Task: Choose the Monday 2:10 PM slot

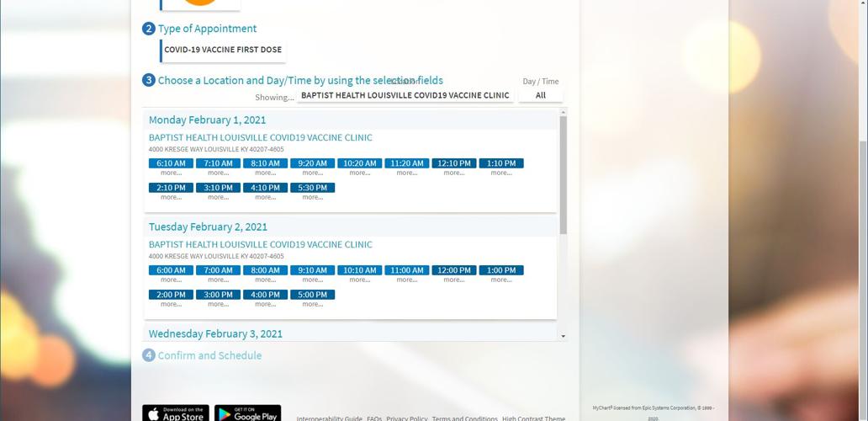Action: click(171, 188)
